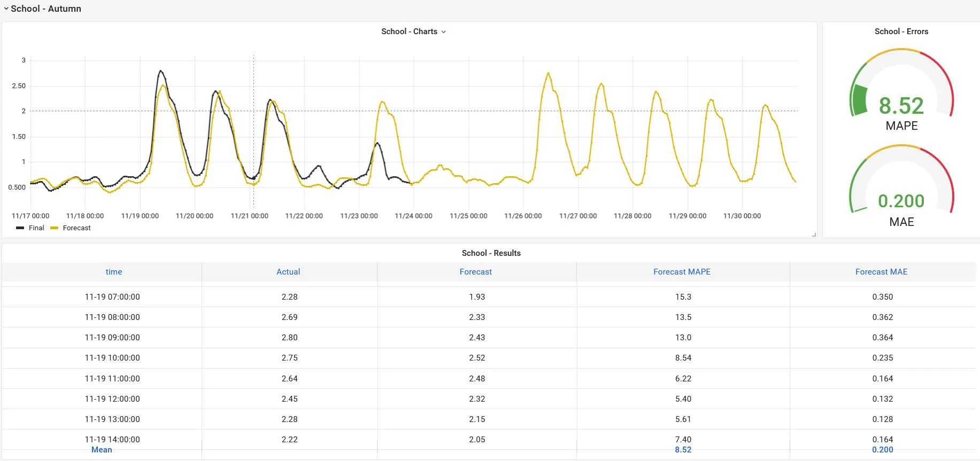Select the 11-19 11:00:00 time cell
Image resolution: width=980 pixels, height=461 pixels.
coord(112,379)
